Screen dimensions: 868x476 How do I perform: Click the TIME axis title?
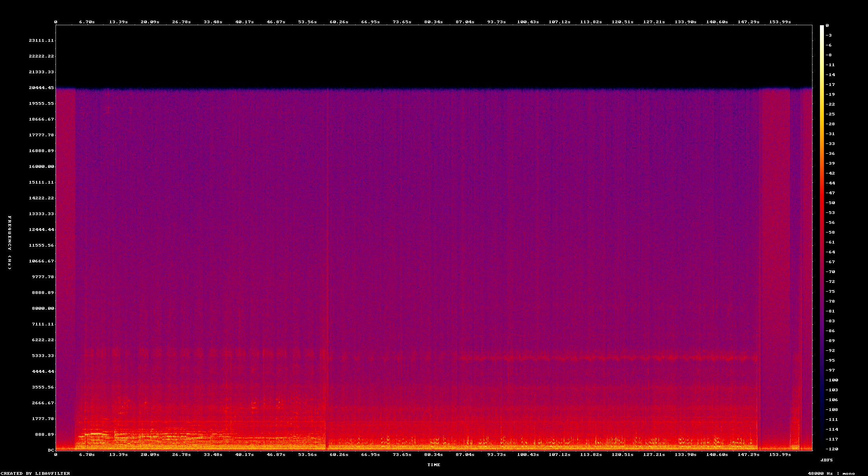434,465
